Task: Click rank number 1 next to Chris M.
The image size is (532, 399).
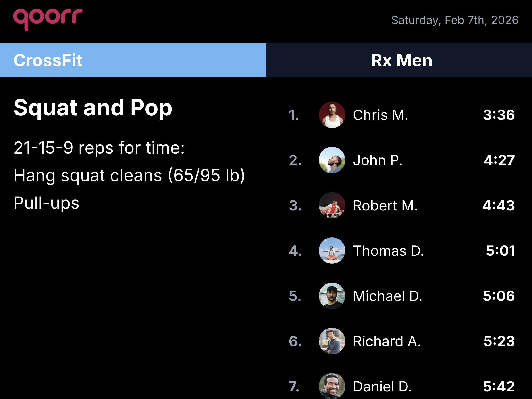Action: pyautogui.click(x=294, y=115)
